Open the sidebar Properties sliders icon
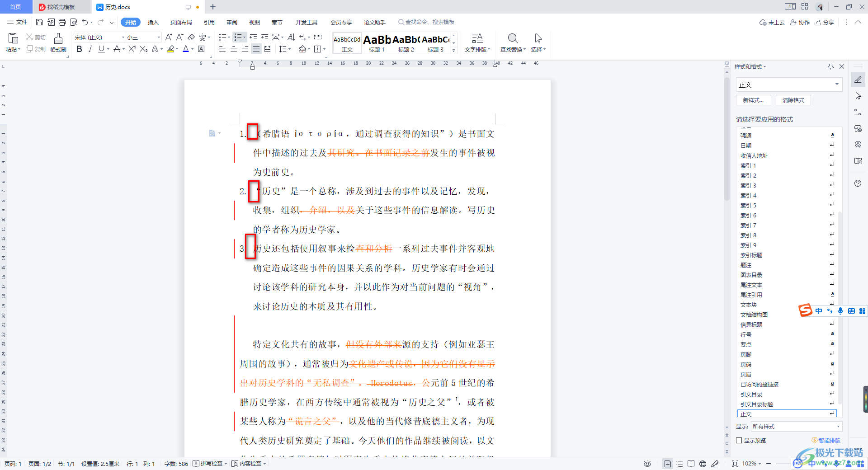The width and height of the screenshot is (868, 470). click(x=858, y=112)
